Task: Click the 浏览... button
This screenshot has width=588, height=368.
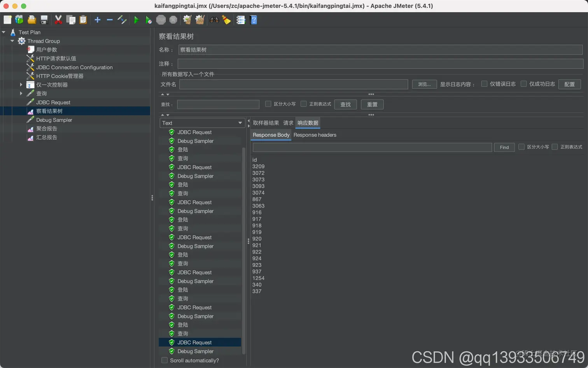Action: (424, 84)
